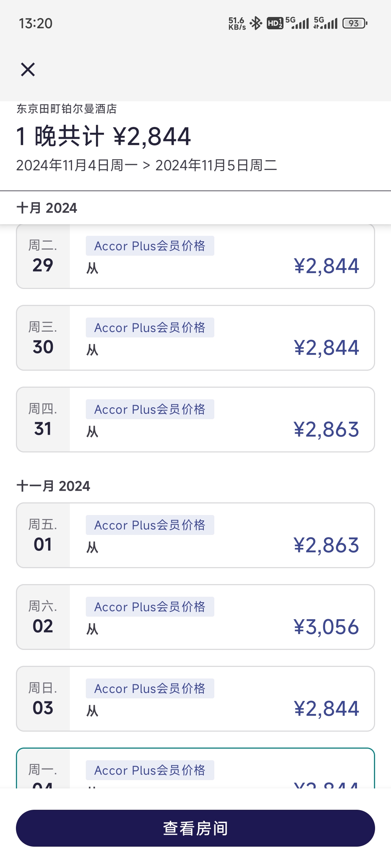The height and width of the screenshot is (868, 391).
Task: Tap the network speed KB/s indicator
Action: (237, 23)
